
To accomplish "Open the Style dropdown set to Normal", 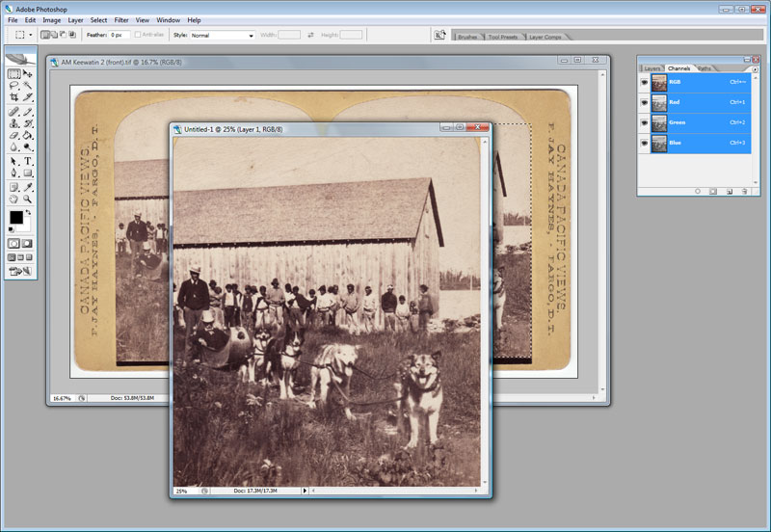I will (x=222, y=35).
